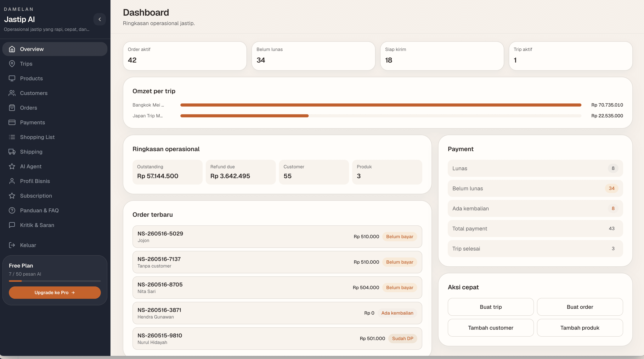
Task: Click the Trip selesai row
Action: coord(535,249)
